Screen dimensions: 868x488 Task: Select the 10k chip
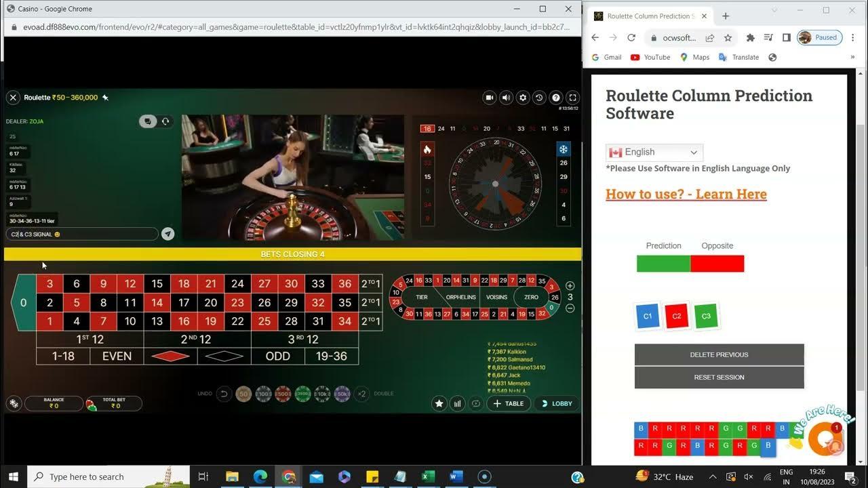point(323,393)
